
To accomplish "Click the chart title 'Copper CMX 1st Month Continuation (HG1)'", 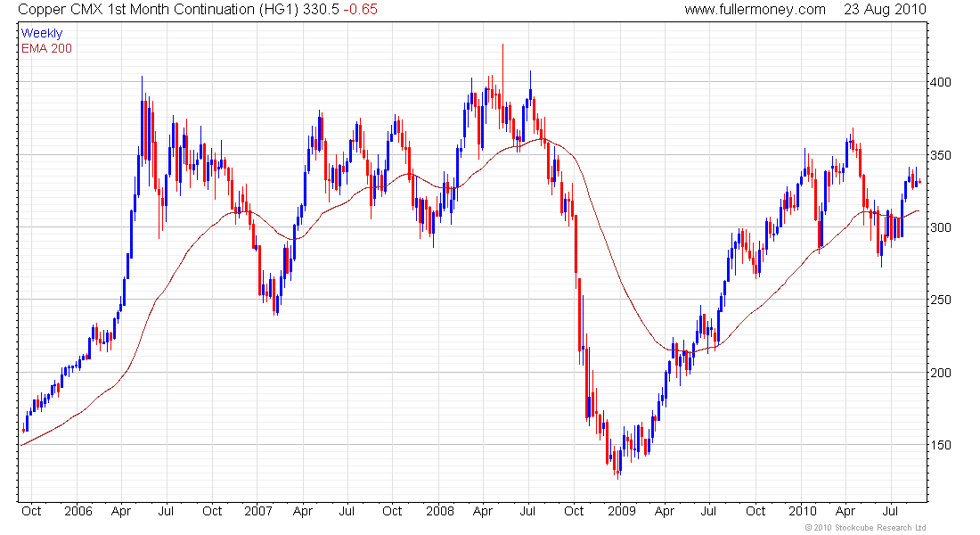I will pos(159,10).
